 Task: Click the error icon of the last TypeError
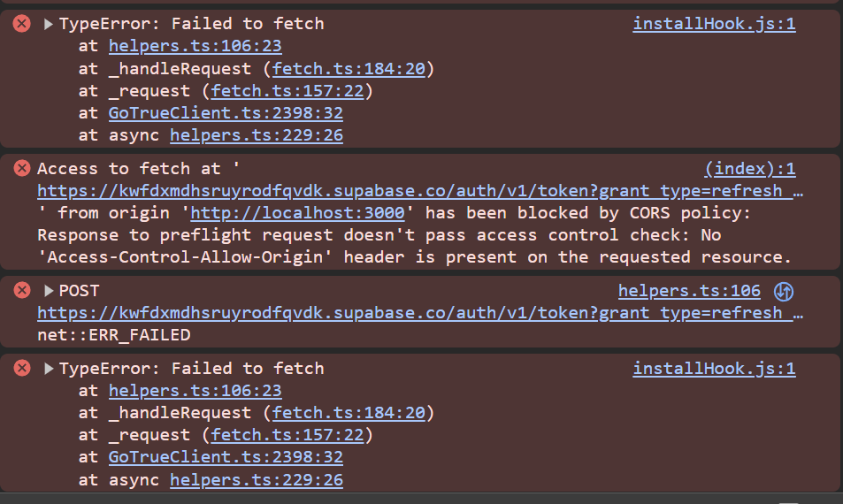(22, 368)
